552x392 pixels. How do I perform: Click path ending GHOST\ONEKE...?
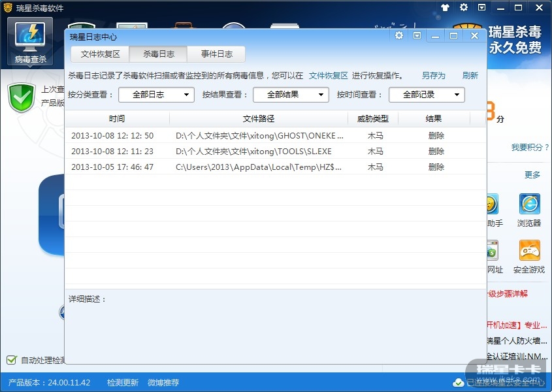point(259,136)
